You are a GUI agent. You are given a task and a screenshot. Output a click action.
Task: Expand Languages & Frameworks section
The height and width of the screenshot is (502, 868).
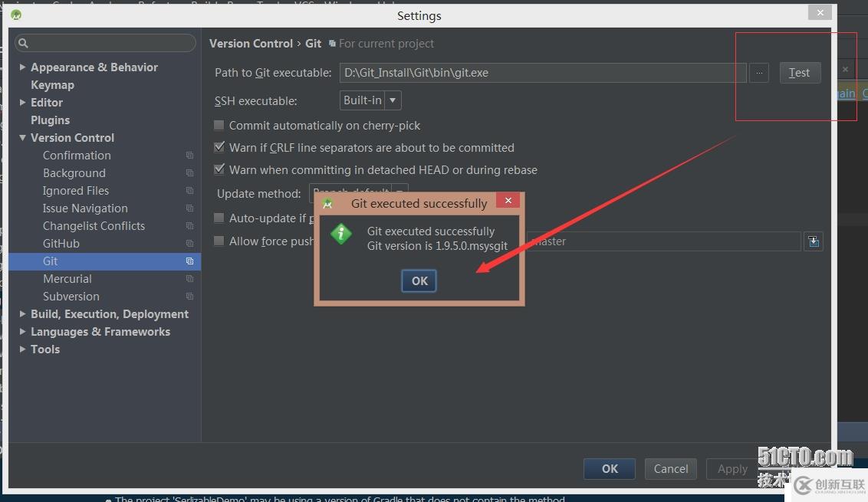(x=23, y=332)
